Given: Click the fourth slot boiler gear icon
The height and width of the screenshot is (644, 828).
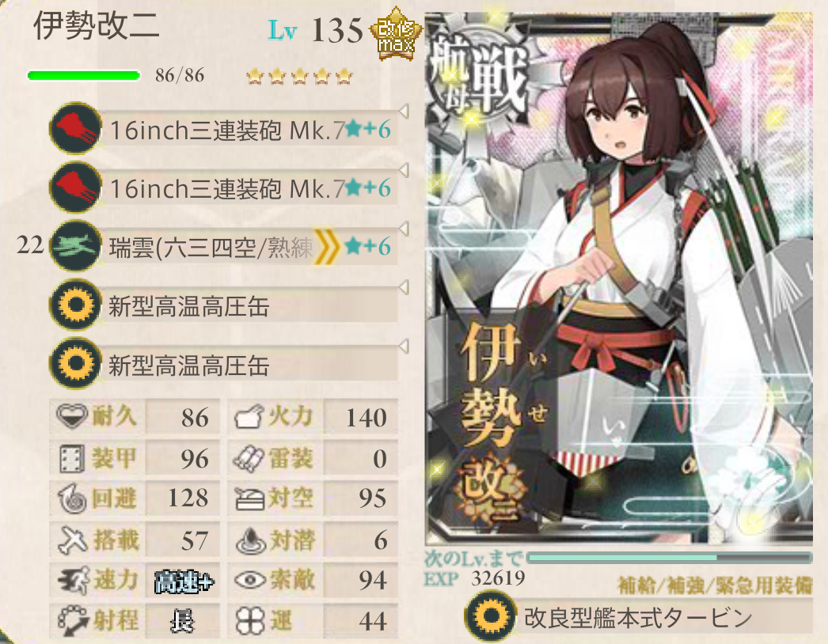Looking at the screenshot, I should coord(74,305).
